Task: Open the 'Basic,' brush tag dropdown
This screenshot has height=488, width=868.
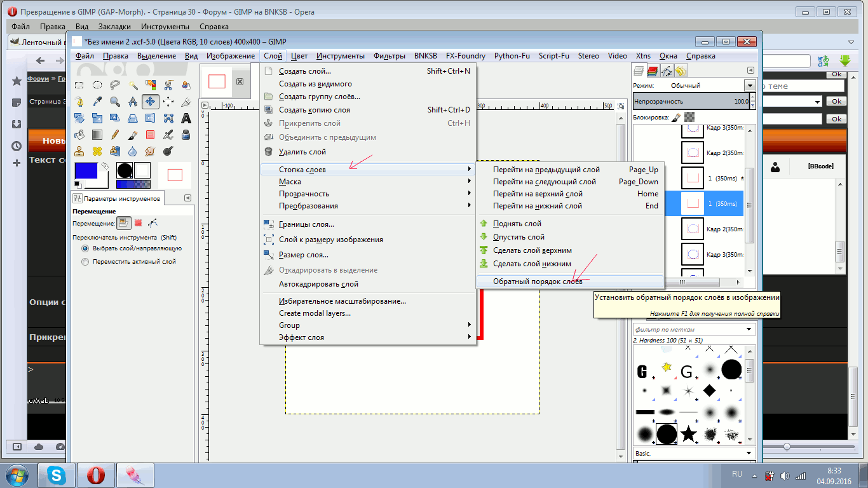Action: click(694, 454)
